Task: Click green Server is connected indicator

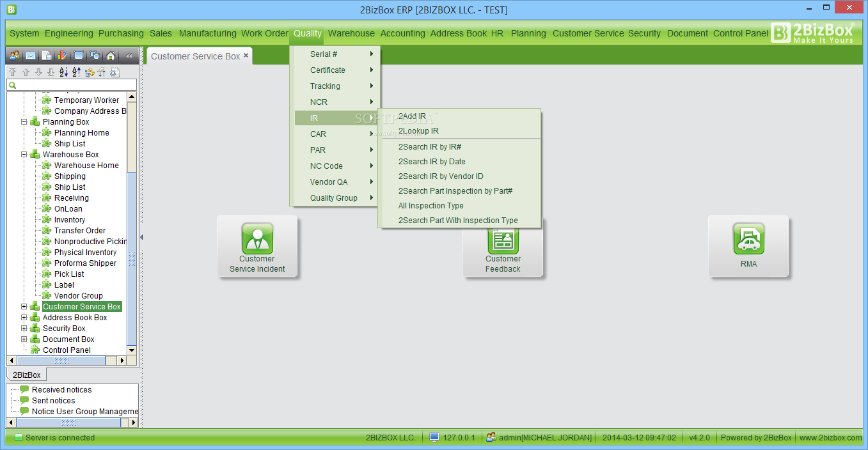Action: point(19,438)
